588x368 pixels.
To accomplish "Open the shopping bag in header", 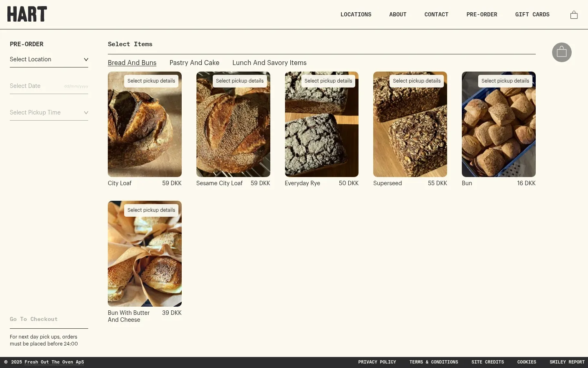I will click(574, 15).
